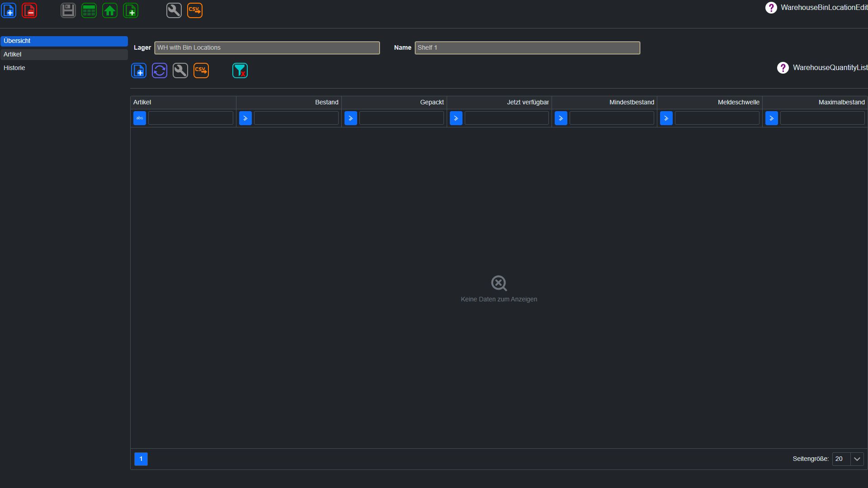Go to page 1 in pagination
The width and height of the screenshot is (868, 488).
[x=141, y=459]
